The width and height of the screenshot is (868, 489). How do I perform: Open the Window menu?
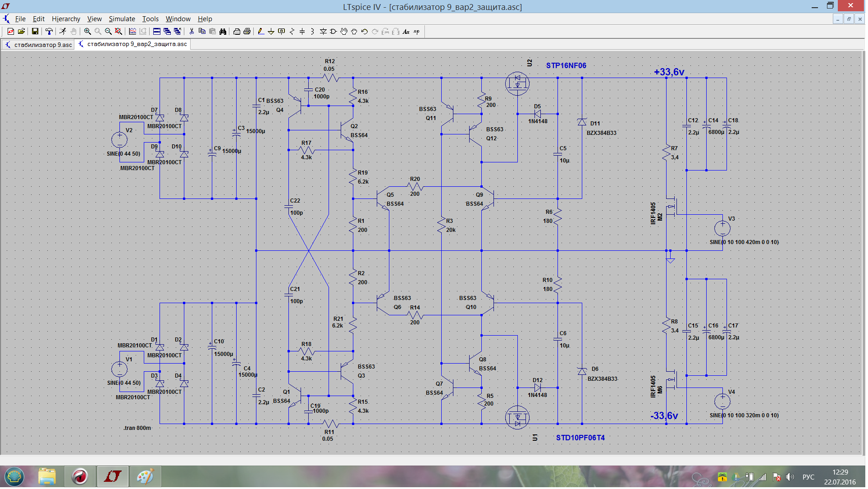(x=178, y=19)
